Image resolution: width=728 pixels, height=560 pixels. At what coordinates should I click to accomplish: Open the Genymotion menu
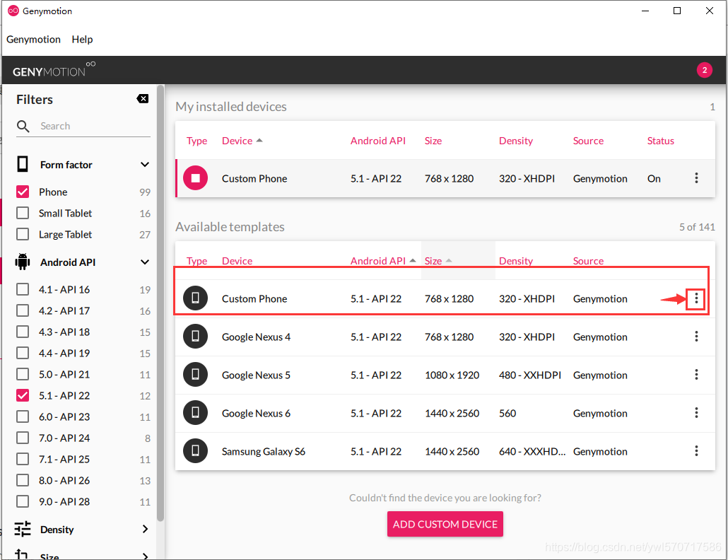tap(33, 40)
